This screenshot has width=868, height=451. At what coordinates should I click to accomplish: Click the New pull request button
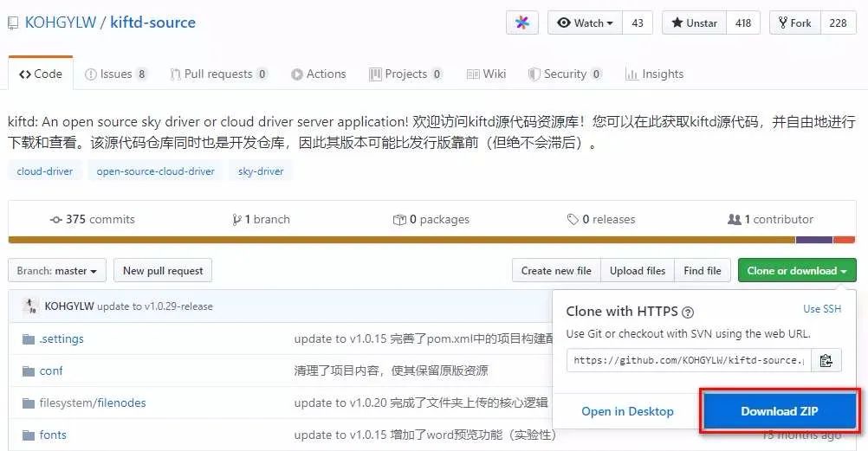point(163,271)
